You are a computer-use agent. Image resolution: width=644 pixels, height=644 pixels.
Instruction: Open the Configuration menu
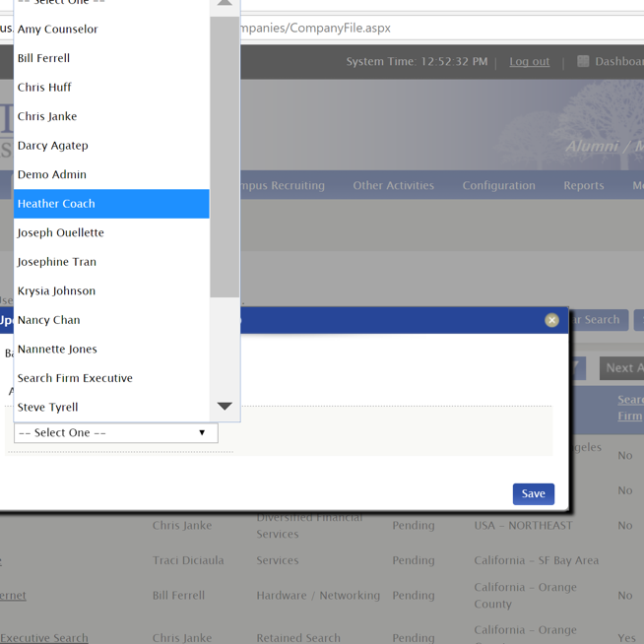point(499,186)
